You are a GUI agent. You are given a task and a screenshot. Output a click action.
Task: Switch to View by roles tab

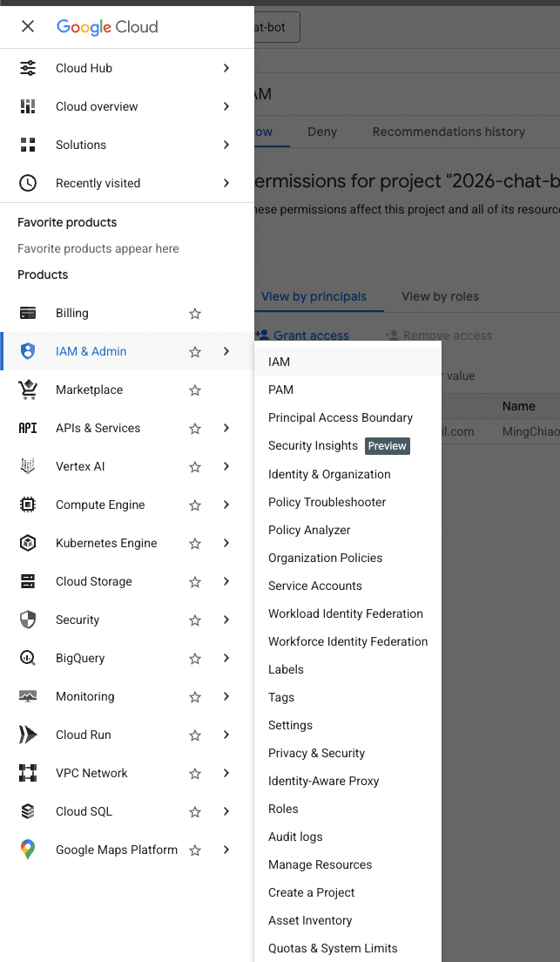[440, 296]
